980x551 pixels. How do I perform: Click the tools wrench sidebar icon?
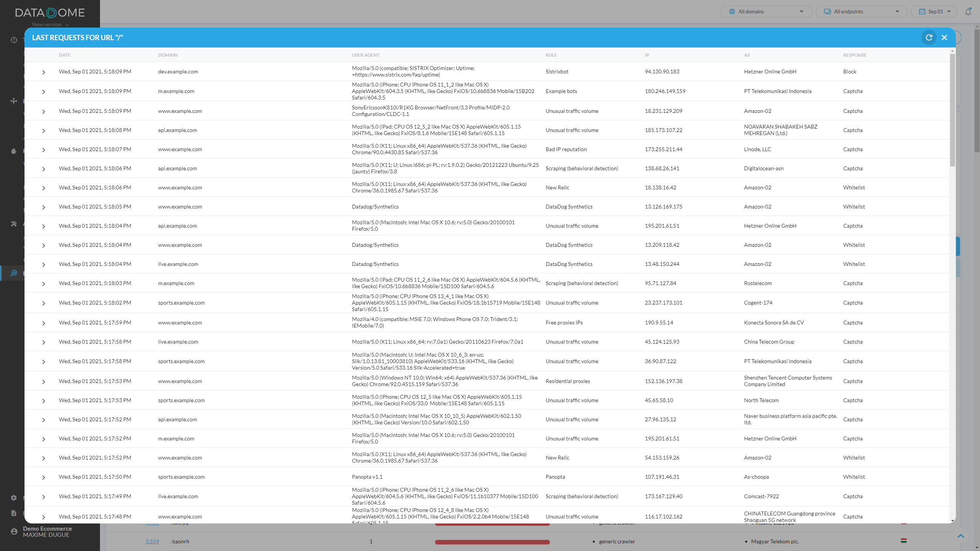click(x=14, y=224)
